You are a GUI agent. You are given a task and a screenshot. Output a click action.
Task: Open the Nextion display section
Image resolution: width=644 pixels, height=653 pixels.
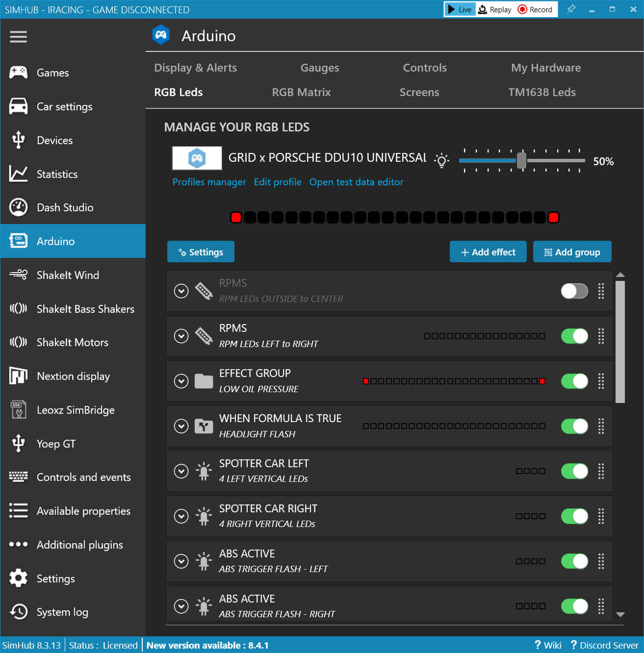click(73, 376)
